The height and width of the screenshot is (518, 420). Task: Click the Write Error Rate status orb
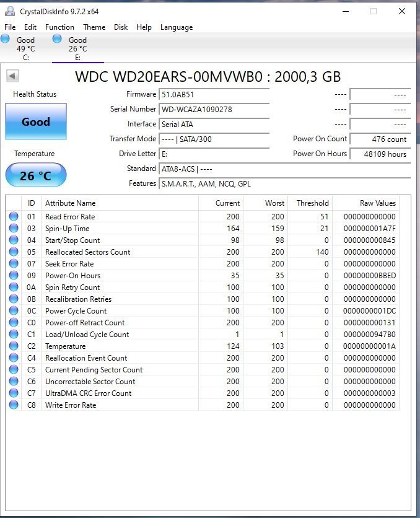pos(14,405)
